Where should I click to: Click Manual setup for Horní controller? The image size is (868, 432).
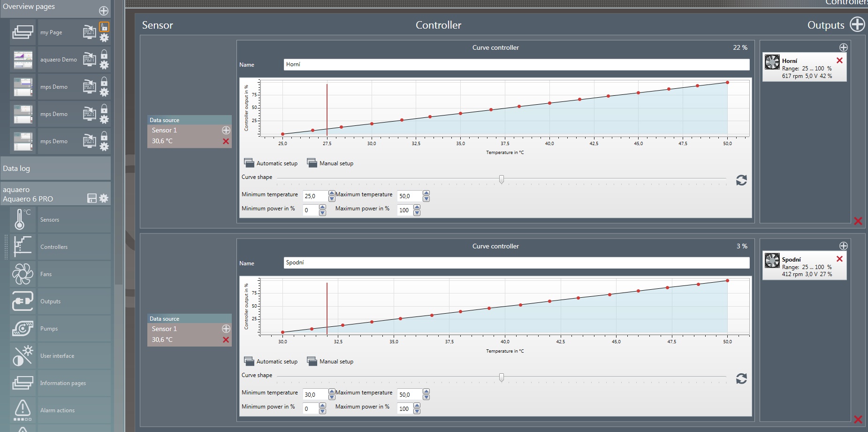(330, 163)
